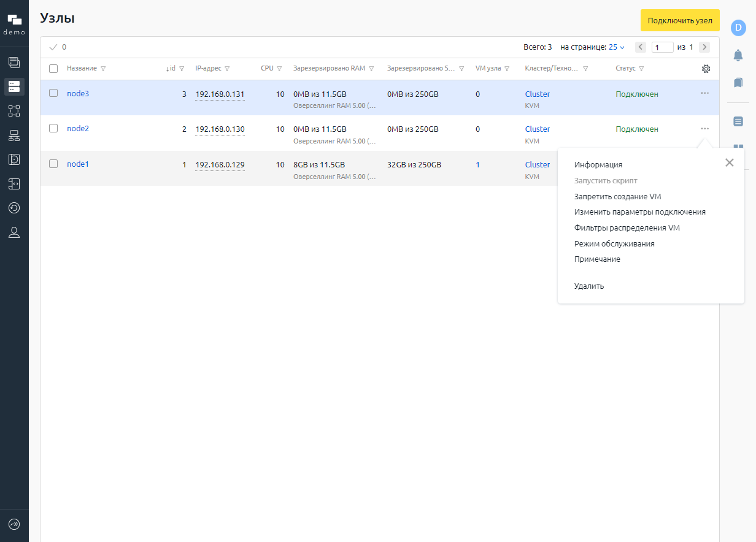Open table column settings gear icon
This screenshot has height=542, width=756.
pos(706,69)
